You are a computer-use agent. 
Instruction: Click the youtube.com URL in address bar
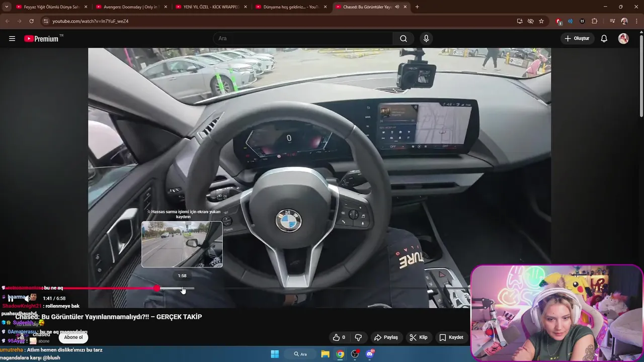(91, 21)
